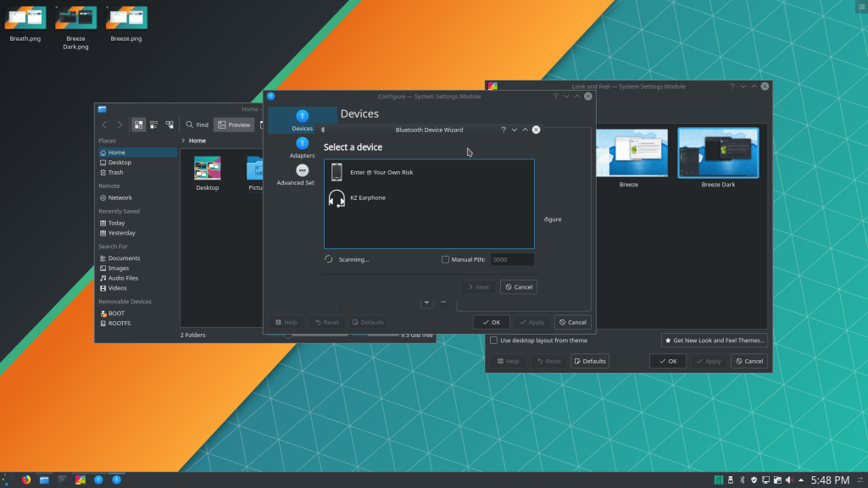868x488 pixels.
Task: Click OK in the Configure window
Action: [491, 323]
